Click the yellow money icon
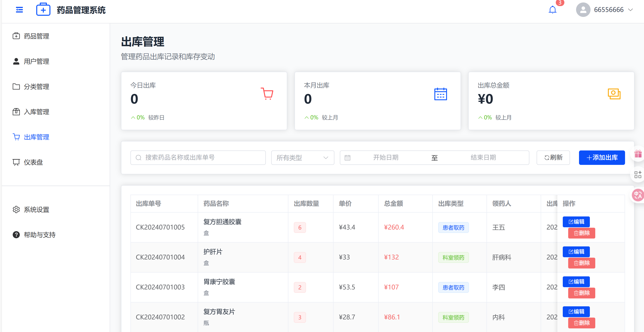 614,94
